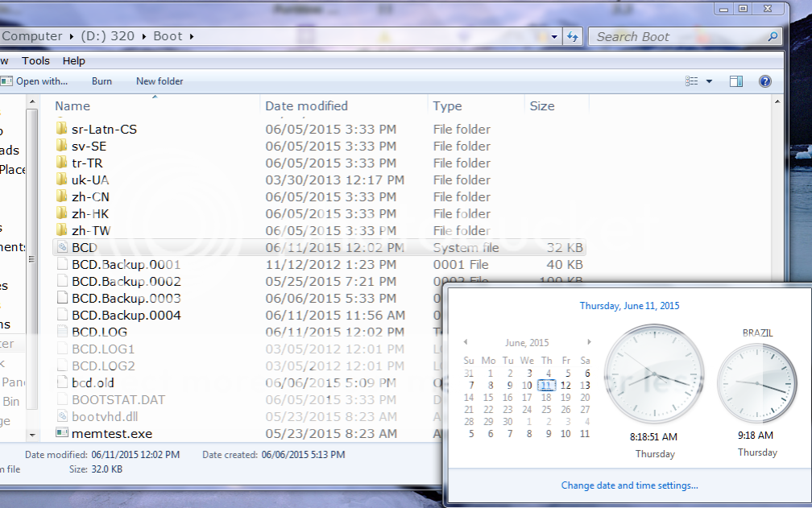Open Help via the question mark icon
812x508 pixels.
(x=764, y=81)
